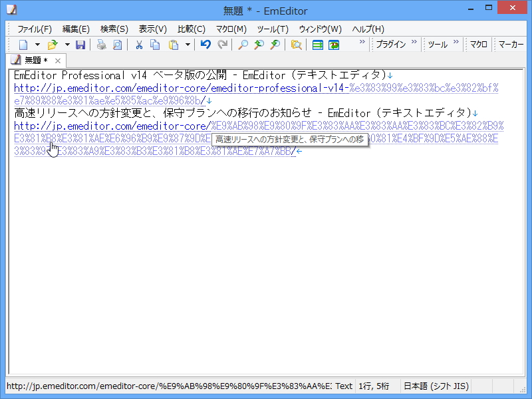This screenshot has width=532, height=399.
Task: Click the Paste clipboard icon
Action: point(174,45)
